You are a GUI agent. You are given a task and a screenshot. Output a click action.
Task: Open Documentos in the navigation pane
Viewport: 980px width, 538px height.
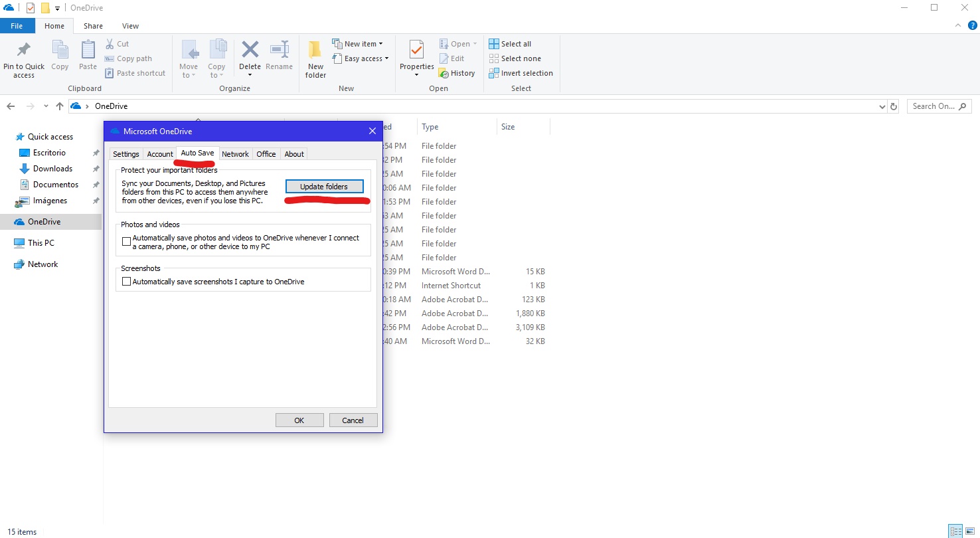tap(56, 185)
